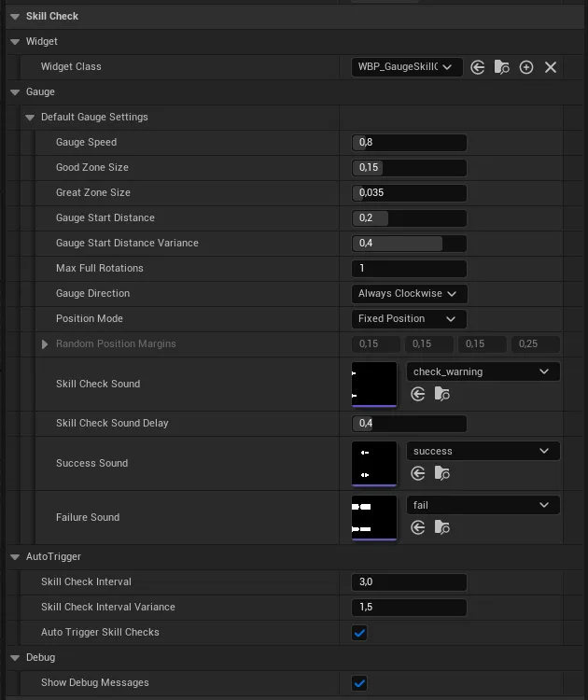Screen dimensions: 588x700
Task: Use selected asset for Widget Class
Action: [x=477, y=67]
